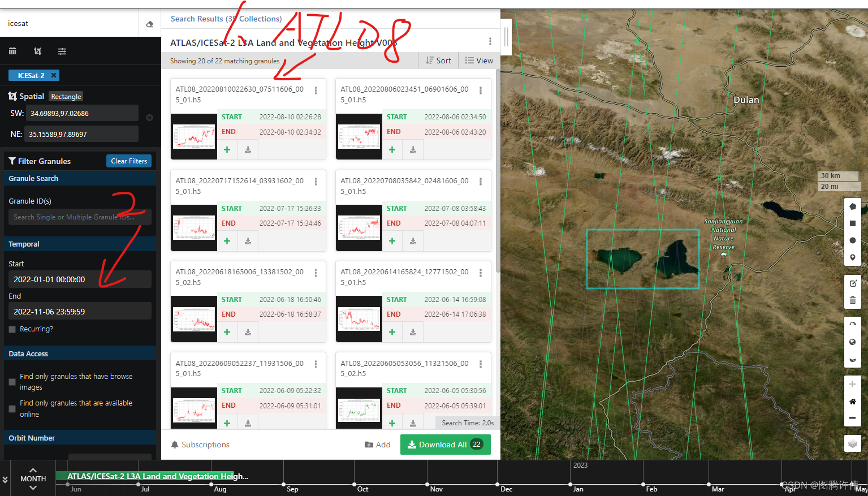Select the Orbit Number section header
This screenshot has width=868, height=496.
[x=80, y=438]
